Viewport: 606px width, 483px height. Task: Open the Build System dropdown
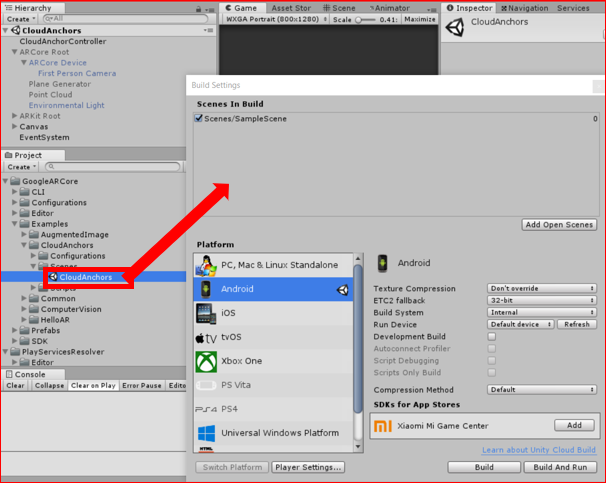(x=542, y=312)
